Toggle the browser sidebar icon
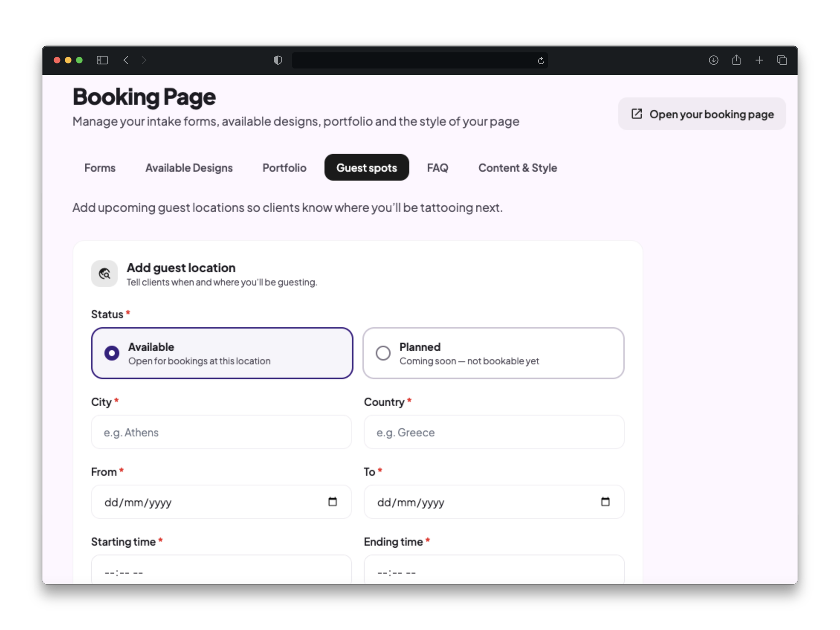Image resolution: width=840 pixels, height=630 pixels. pyautogui.click(x=102, y=60)
